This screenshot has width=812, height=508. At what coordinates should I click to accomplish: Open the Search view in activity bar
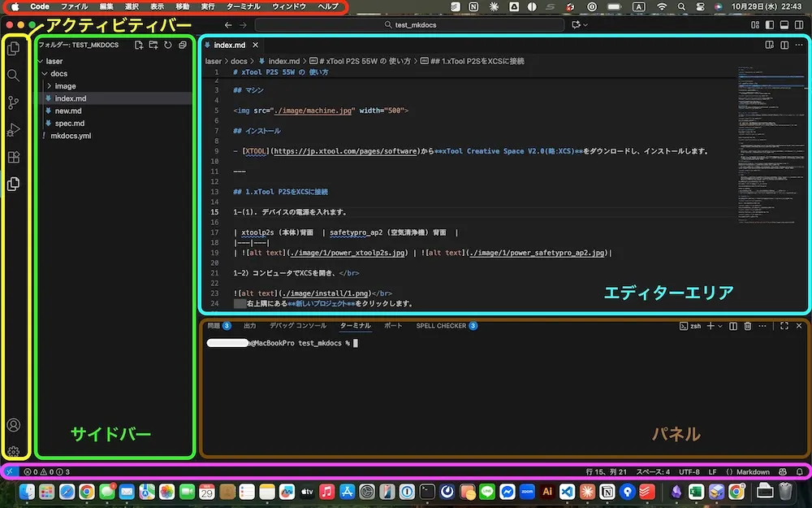(13, 76)
